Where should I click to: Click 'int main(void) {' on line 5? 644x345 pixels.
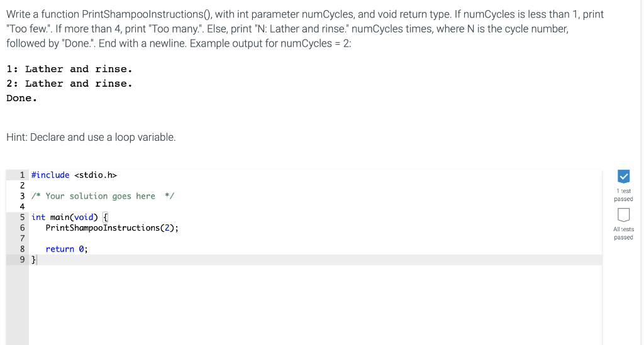coord(70,217)
